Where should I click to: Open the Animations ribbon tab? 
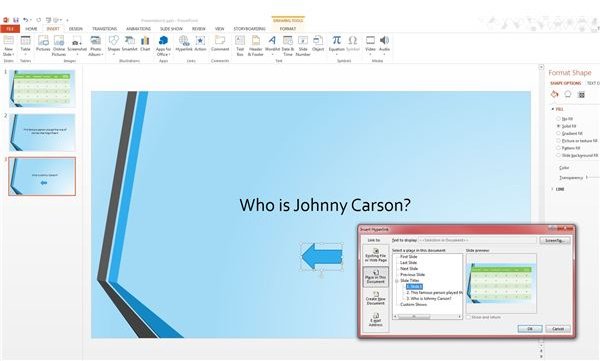(139, 29)
